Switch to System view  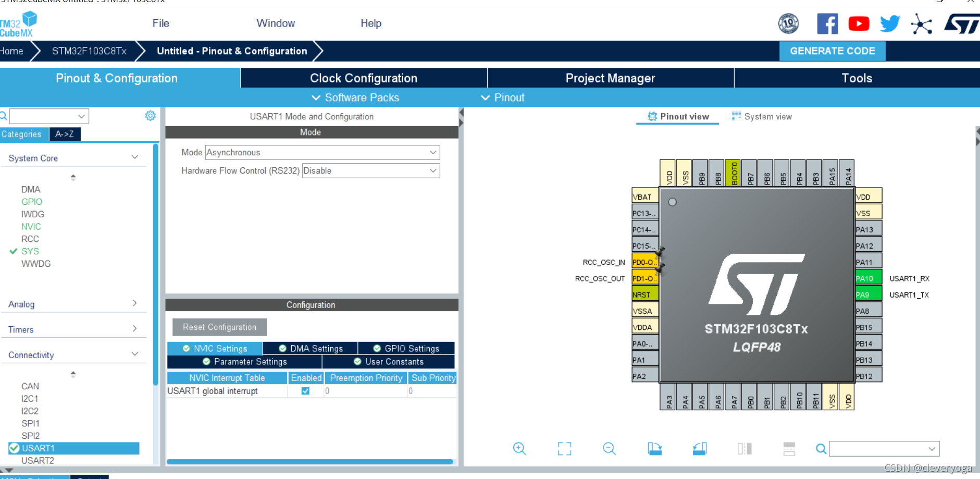pos(762,116)
